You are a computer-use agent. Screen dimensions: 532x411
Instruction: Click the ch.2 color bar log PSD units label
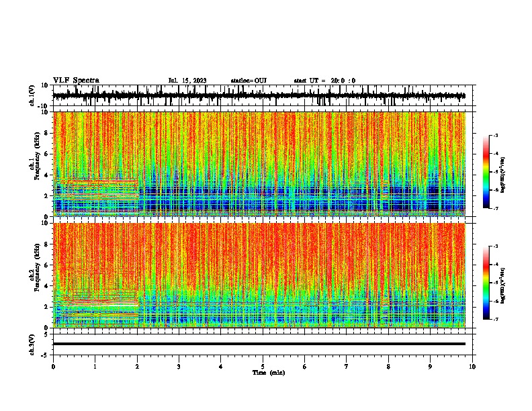502,286
